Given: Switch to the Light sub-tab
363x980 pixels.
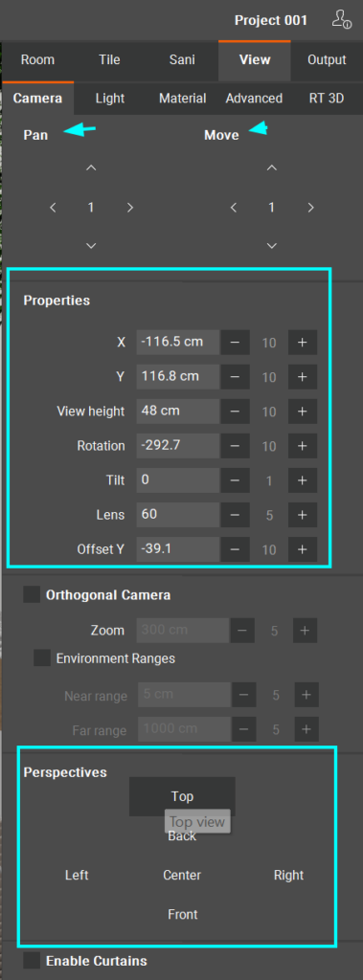Looking at the screenshot, I should coord(109,99).
